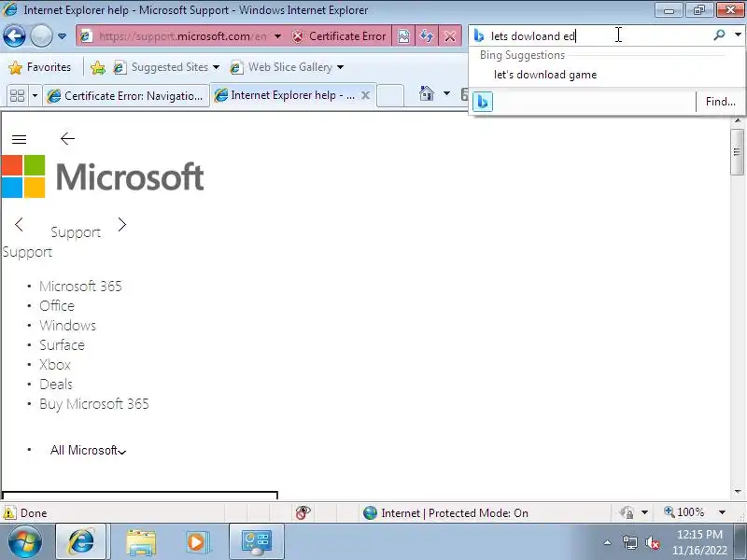Open Home button dropdown arrow
The width and height of the screenshot is (747, 560).
pos(446,93)
